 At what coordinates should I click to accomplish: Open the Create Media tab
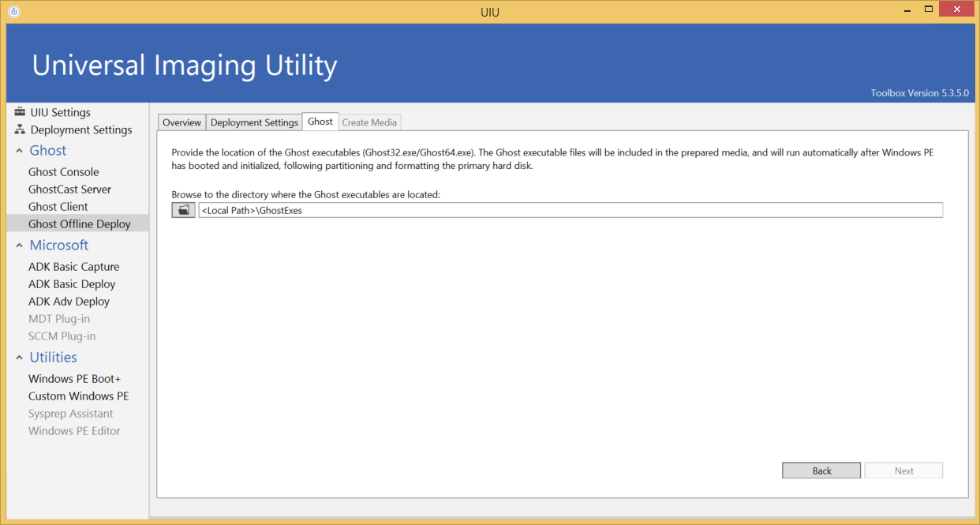369,122
